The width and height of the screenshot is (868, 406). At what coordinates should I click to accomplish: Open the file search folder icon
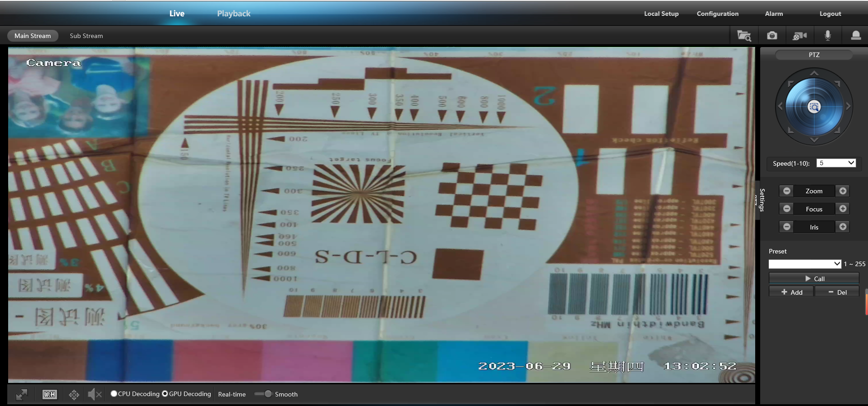(x=744, y=36)
